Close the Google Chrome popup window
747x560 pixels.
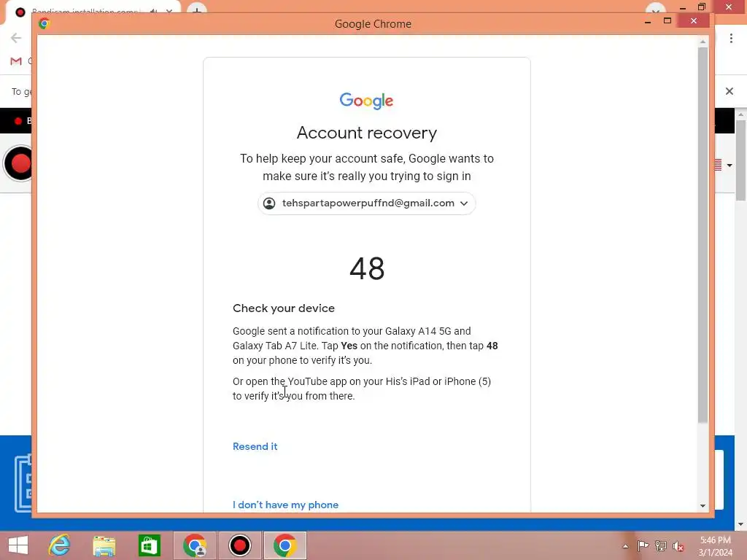(x=694, y=20)
